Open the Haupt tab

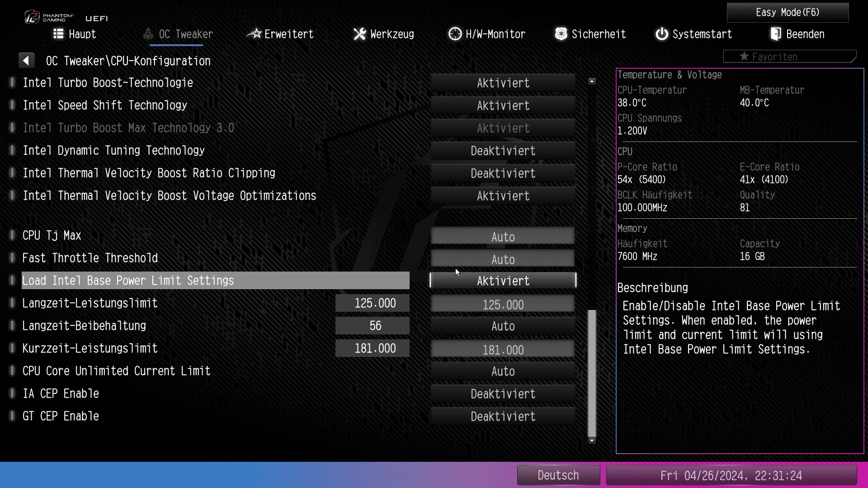[75, 34]
